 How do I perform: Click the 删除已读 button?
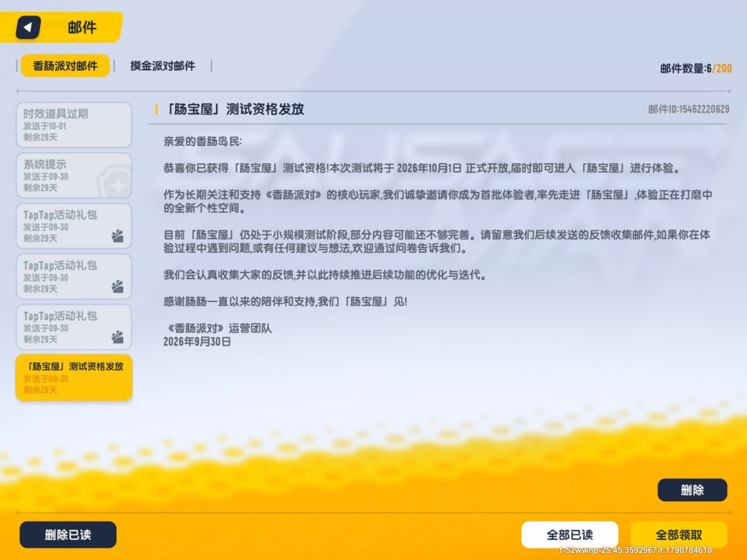tap(68, 534)
